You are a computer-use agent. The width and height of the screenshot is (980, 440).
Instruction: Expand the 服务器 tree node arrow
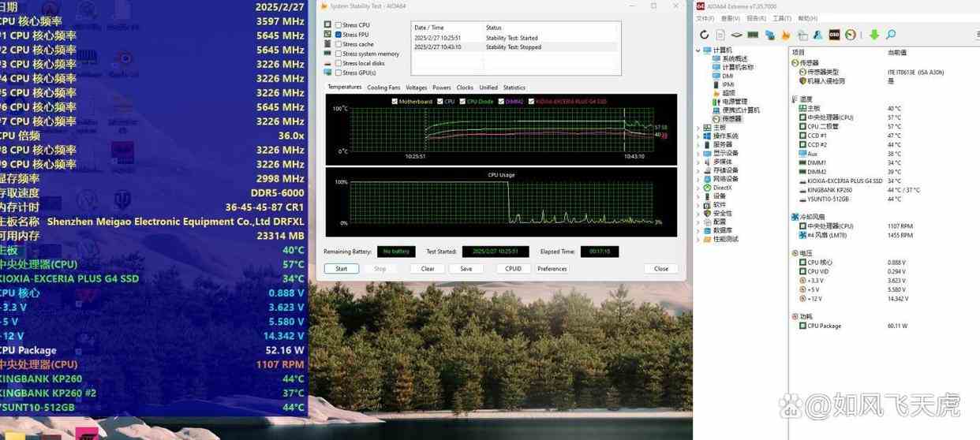click(699, 144)
